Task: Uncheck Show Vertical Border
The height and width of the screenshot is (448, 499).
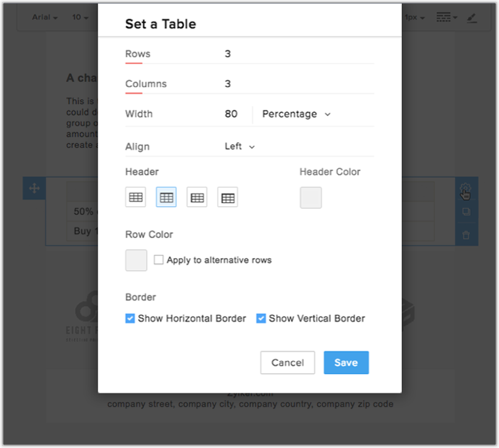Action: 261,318
